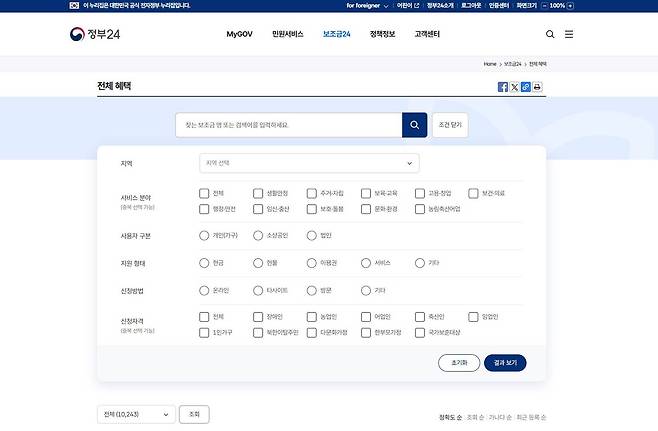Check the 장애인 checkbox
The width and height of the screenshot is (658, 431).
tap(258, 317)
